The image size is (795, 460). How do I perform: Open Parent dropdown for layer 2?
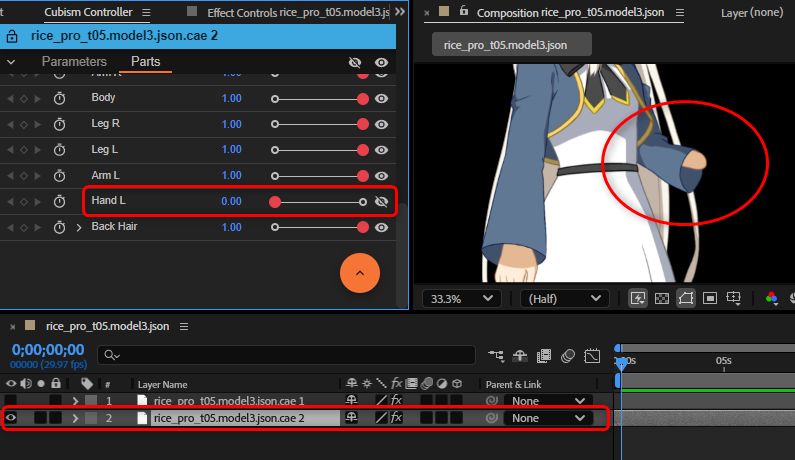[x=548, y=418]
